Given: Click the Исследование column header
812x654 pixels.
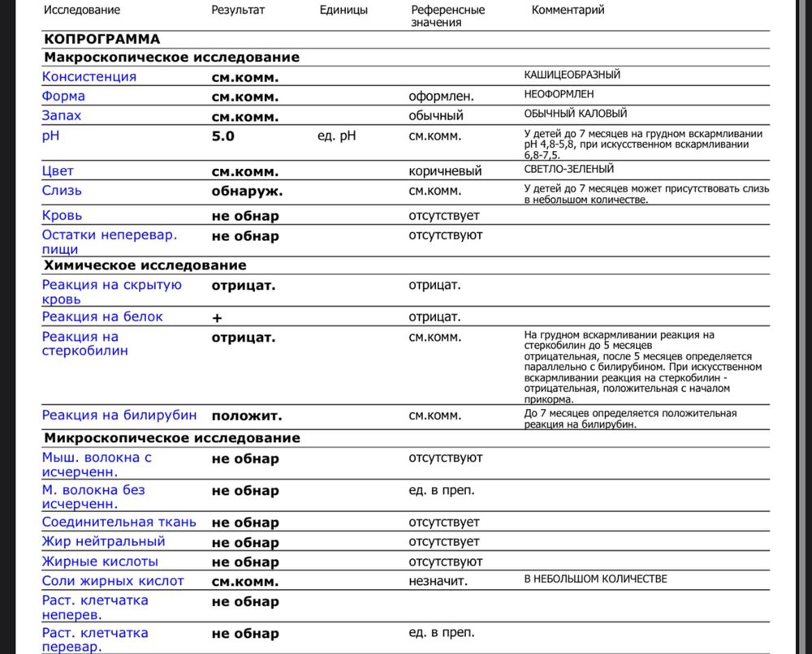Looking at the screenshot, I should 82,10.
